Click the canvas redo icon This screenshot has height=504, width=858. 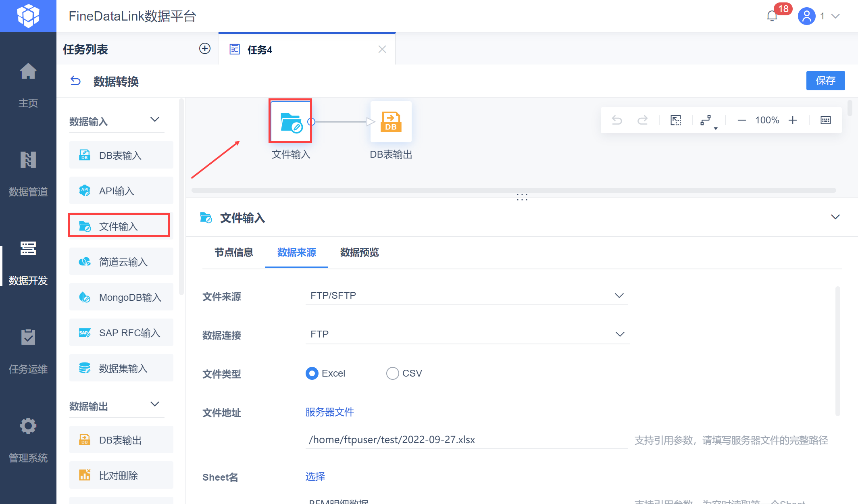[642, 120]
